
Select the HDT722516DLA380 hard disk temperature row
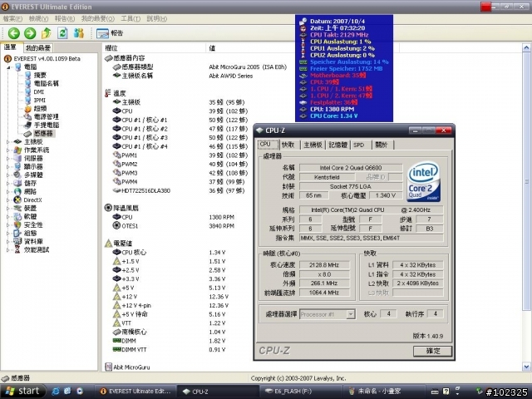[x=178, y=190]
